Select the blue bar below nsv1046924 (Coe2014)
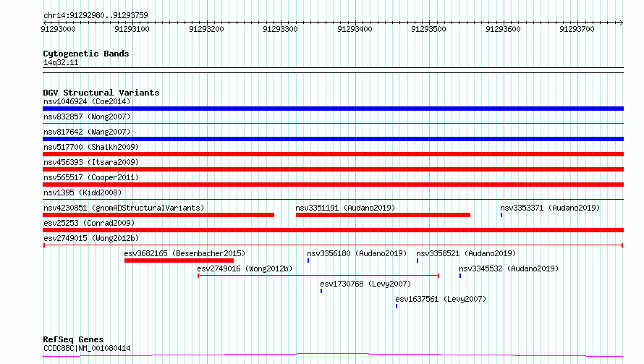This screenshot has height=364, width=644. [x=333, y=109]
